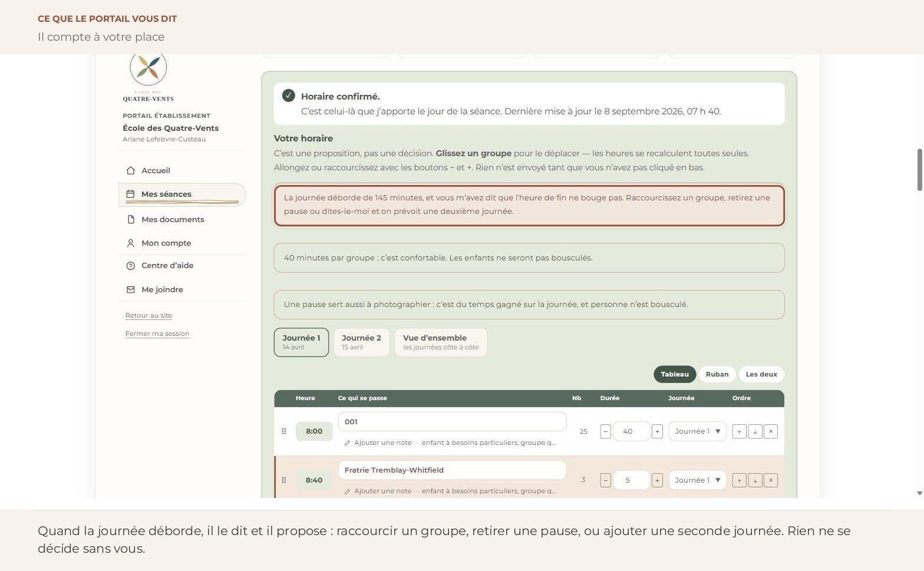The height and width of the screenshot is (571, 924).
Task: Open Mes séances in the sidebar
Action: point(182,194)
